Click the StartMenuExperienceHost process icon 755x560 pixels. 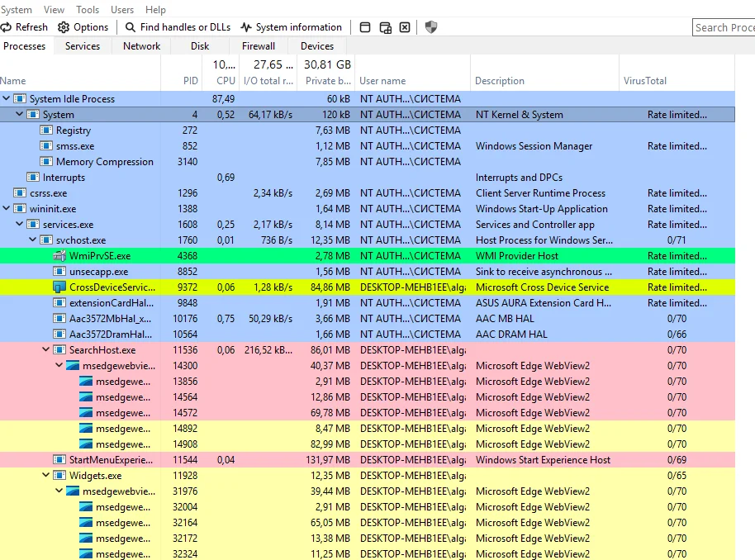pyautogui.click(x=59, y=460)
